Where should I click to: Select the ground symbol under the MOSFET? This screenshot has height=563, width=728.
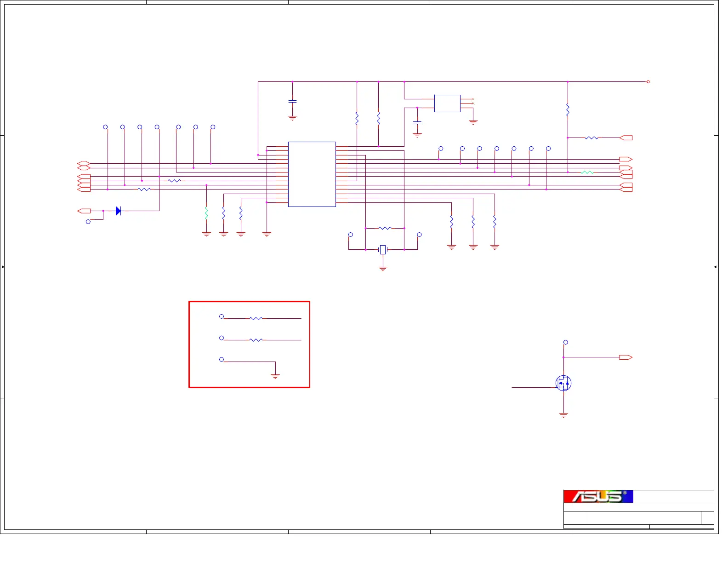coord(563,415)
